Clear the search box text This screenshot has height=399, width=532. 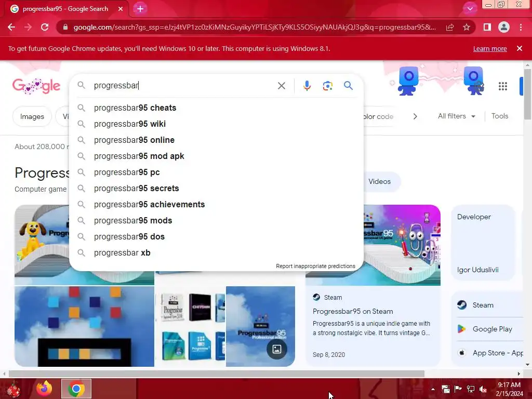point(281,86)
